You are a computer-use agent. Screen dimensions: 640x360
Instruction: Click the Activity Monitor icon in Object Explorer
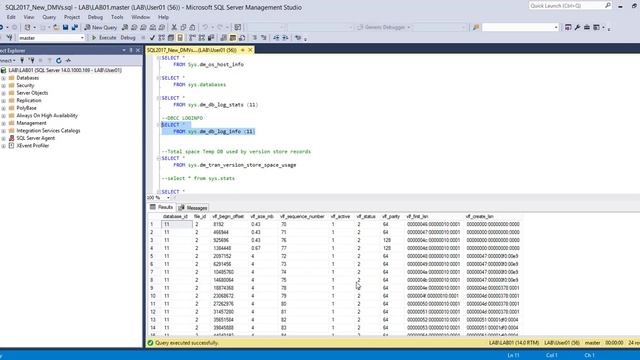[x=68, y=60]
